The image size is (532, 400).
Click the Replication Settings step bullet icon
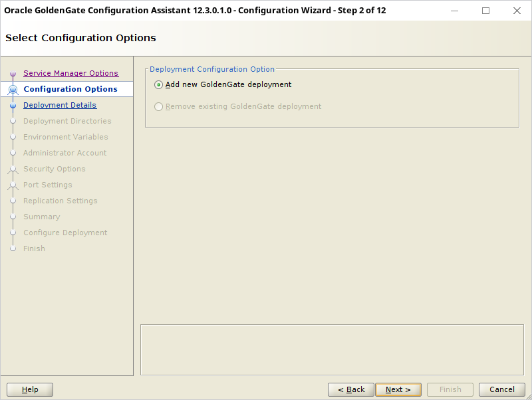pyautogui.click(x=13, y=201)
